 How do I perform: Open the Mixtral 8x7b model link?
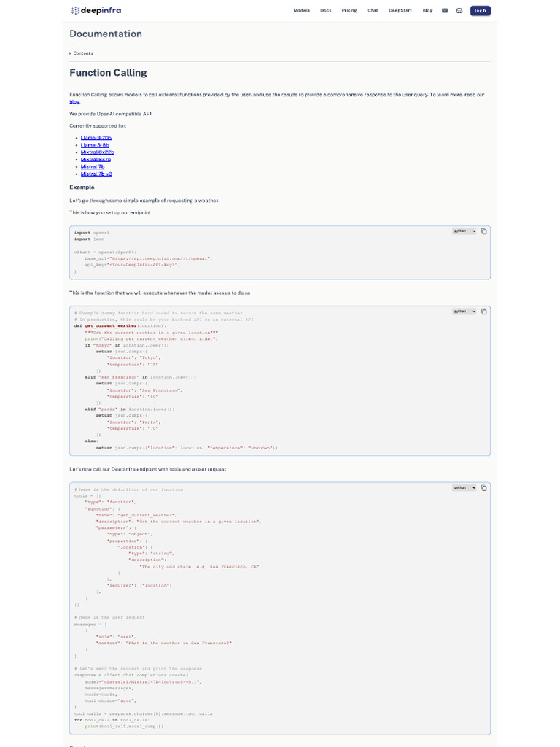pos(96,159)
